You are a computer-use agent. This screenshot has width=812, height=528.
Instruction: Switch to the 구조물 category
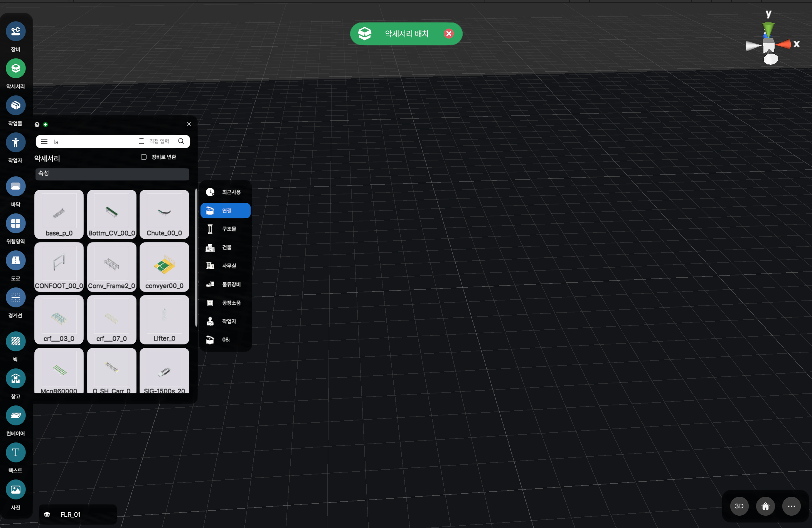tap(225, 229)
